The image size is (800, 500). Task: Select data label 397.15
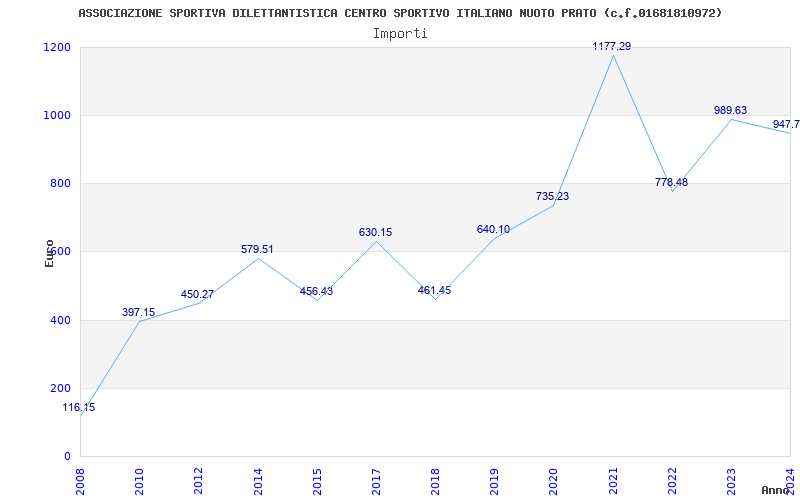pos(138,312)
